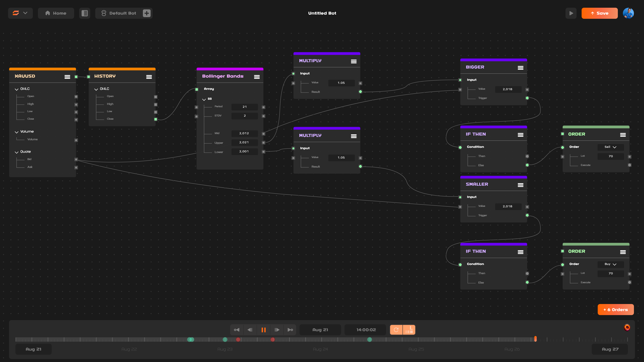
Task: Add a new bot with plus icon
Action: pyautogui.click(x=147, y=13)
